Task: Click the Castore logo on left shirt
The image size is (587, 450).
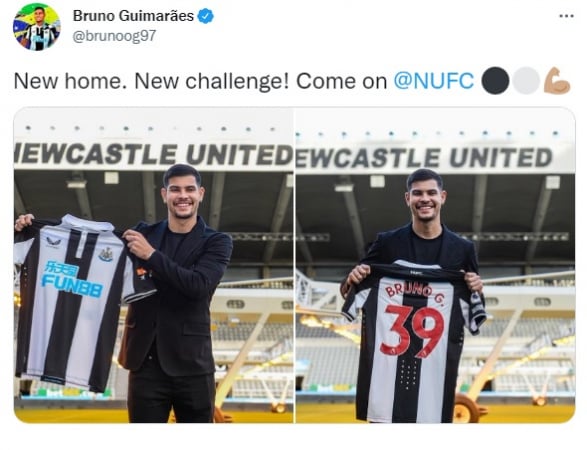Action: tap(53, 242)
